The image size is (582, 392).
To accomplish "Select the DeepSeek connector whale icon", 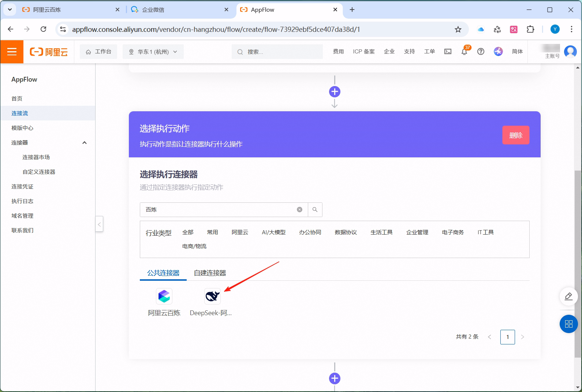I will pos(212,296).
